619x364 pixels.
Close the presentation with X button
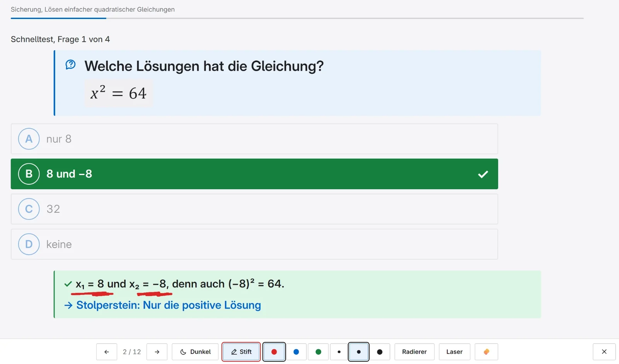tap(604, 352)
